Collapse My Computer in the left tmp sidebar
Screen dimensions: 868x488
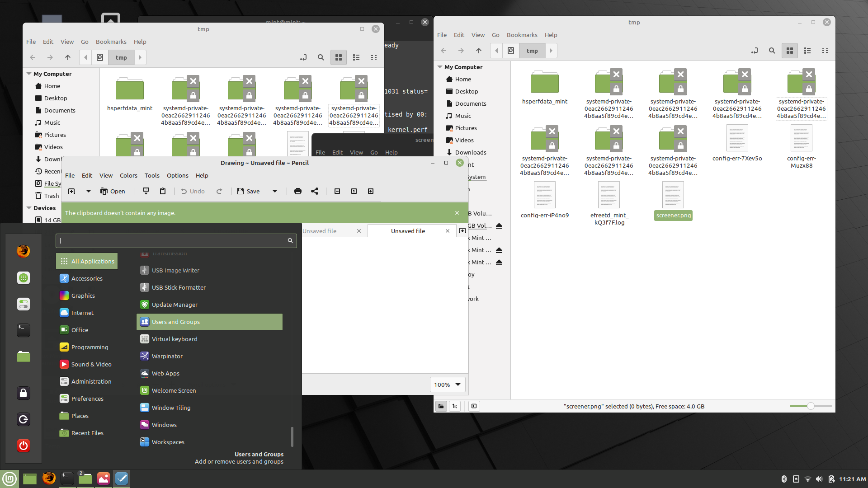29,74
